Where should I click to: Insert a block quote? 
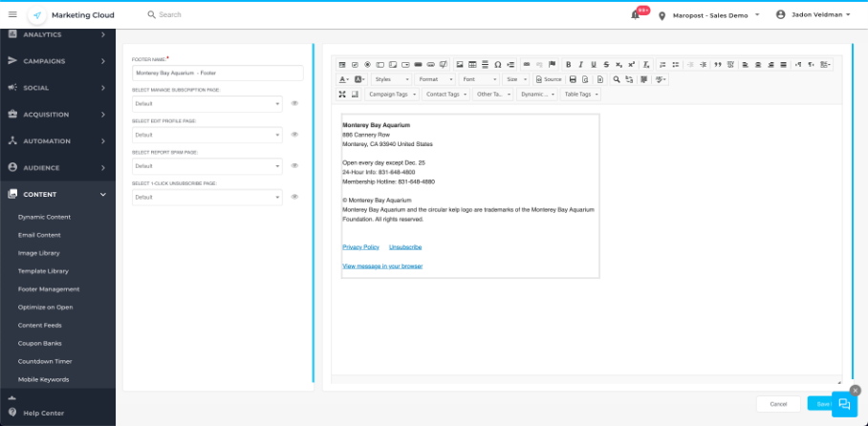[x=718, y=65]
